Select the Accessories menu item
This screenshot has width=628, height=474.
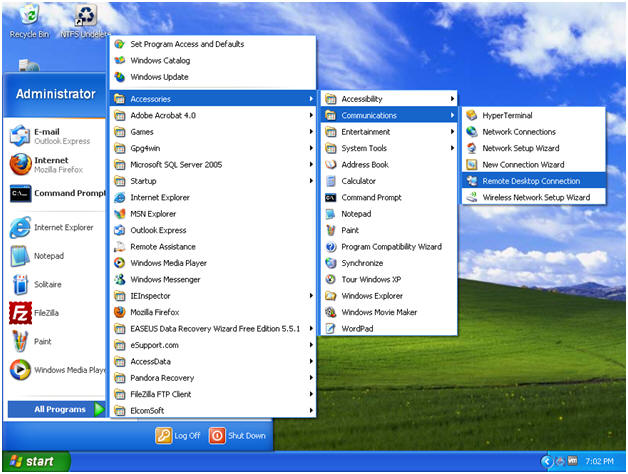(213, 99)
